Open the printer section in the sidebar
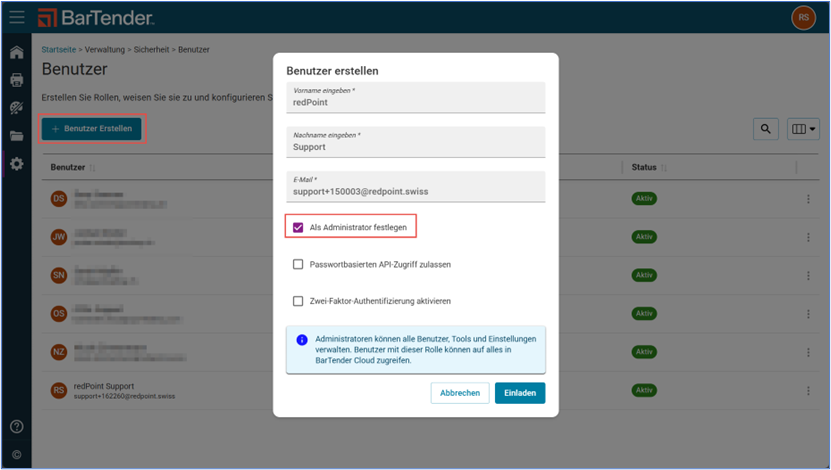The height and width of the screenshot is (470, 831). tap(16, 80)
